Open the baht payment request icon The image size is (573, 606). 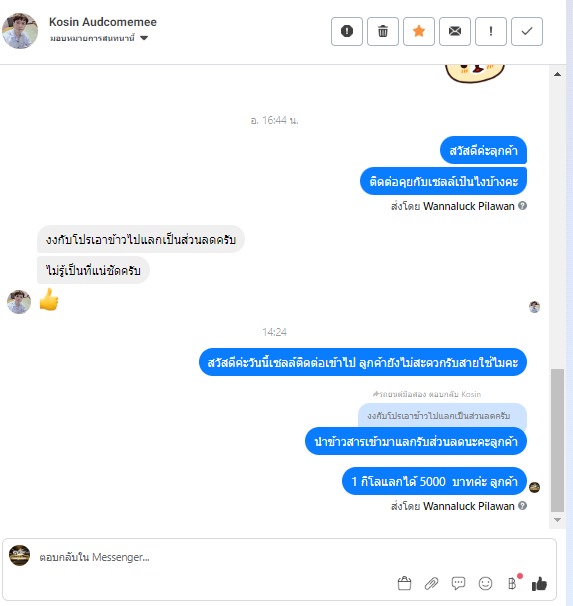(513, 583)
